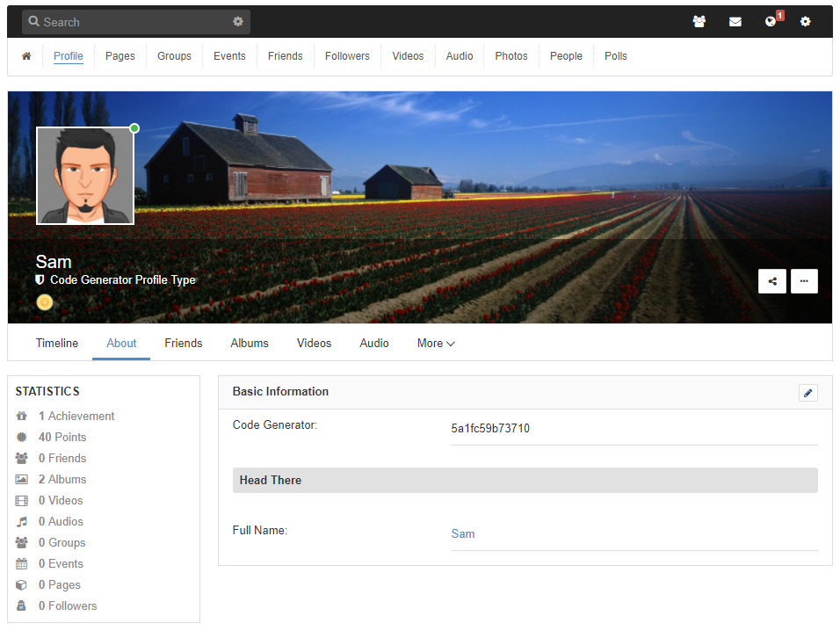Viewport: 840px width, 638px height.
Task: Open the Albums profile tab
Action: pyautogui.click(x=250, y=344)
